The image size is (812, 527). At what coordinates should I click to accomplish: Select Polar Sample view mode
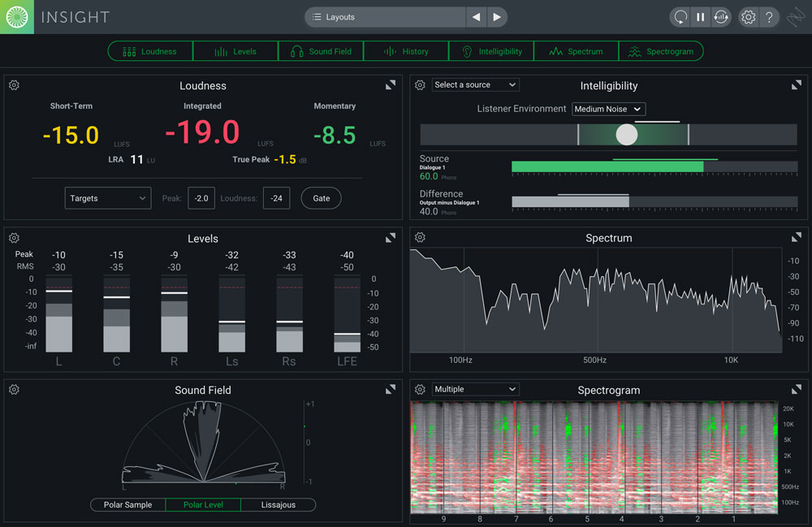pos(128,505)
